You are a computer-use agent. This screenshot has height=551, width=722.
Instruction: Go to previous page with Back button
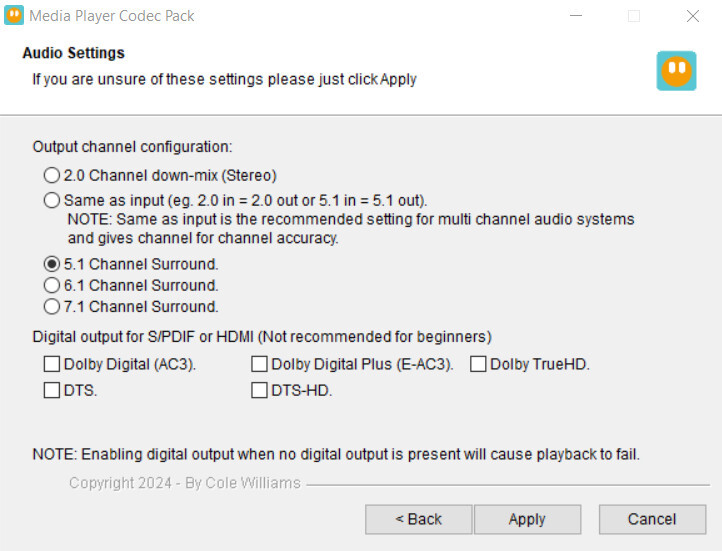tap(419, 519)
